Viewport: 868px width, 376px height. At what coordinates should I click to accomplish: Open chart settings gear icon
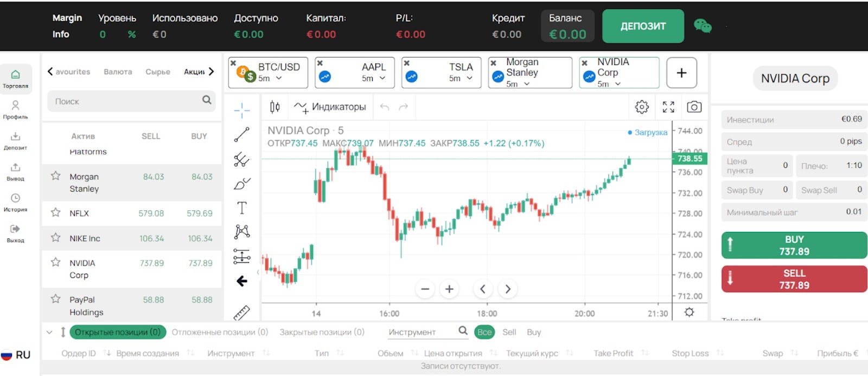(x=642, y=107)
